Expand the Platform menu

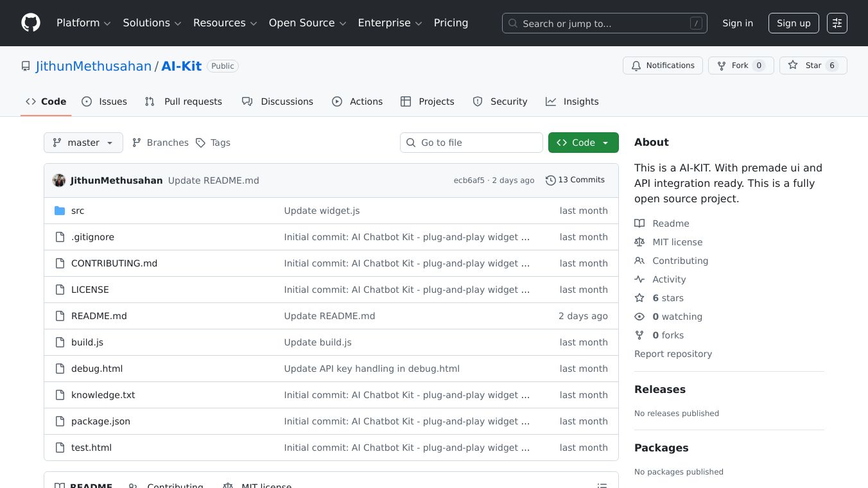pyautogui.click(x=83, y=23)
